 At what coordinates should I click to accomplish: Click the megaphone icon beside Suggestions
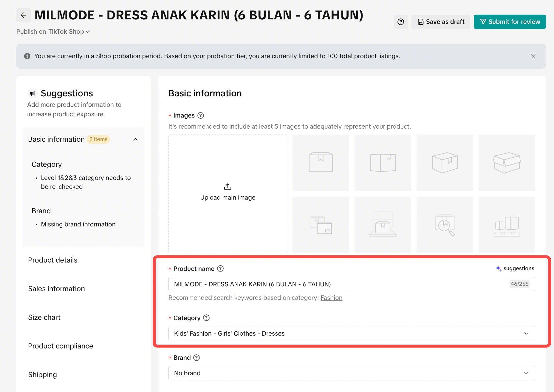point(32,93)
